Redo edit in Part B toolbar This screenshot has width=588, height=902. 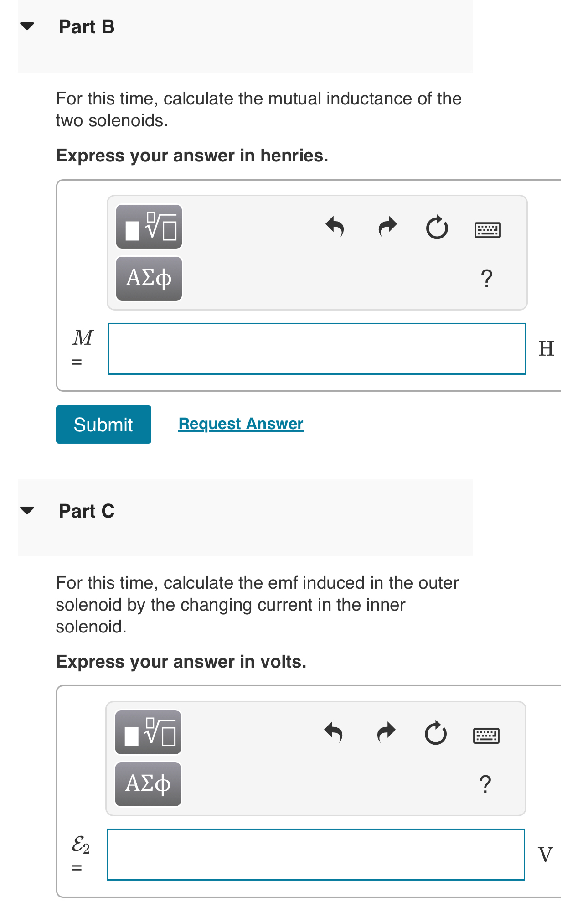[387, 227]
